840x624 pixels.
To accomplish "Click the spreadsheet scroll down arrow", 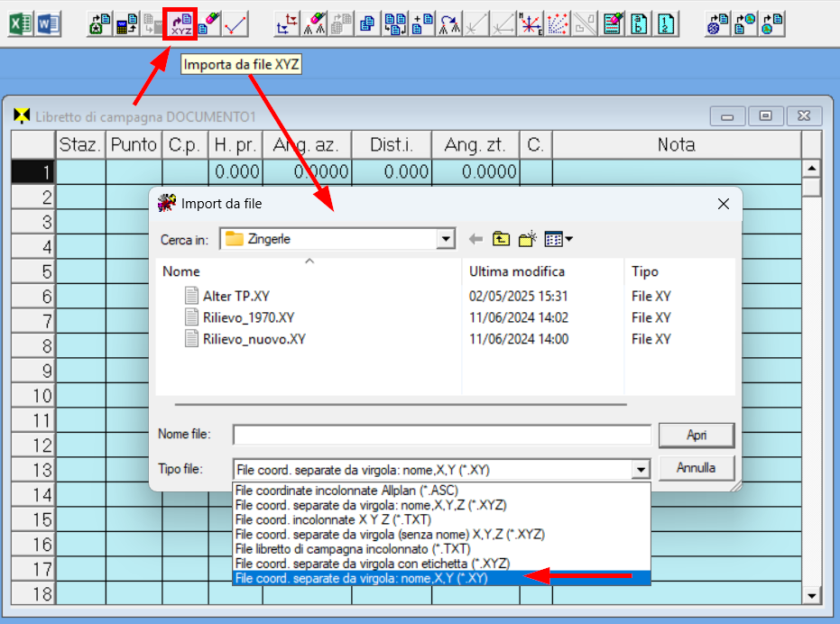I will 812,596.
